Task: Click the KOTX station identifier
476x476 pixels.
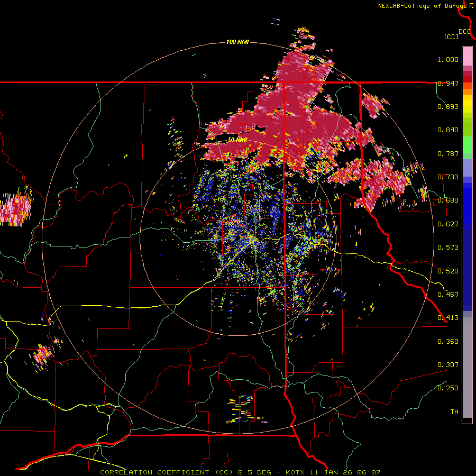Action: click(296, 472)
